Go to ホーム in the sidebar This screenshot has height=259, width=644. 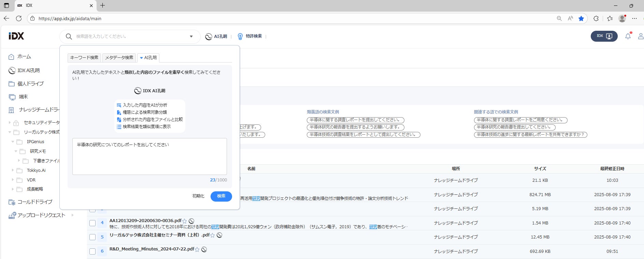20,57
